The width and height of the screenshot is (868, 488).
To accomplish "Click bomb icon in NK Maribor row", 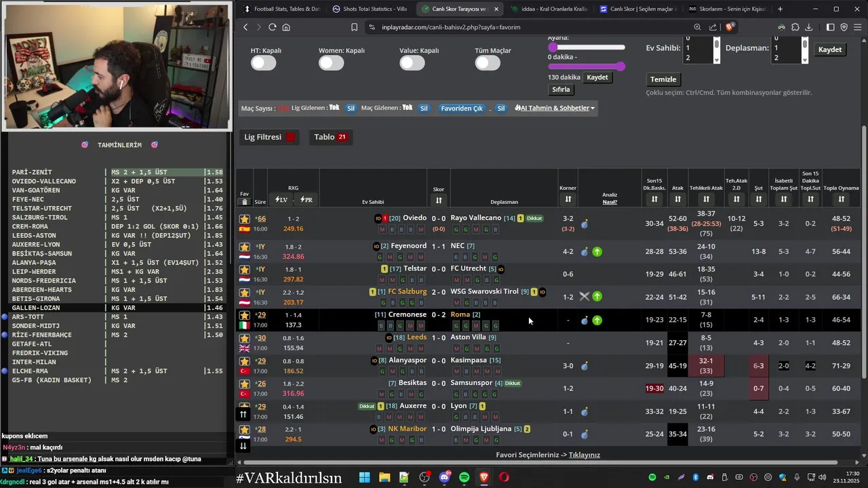I will 585,434.
